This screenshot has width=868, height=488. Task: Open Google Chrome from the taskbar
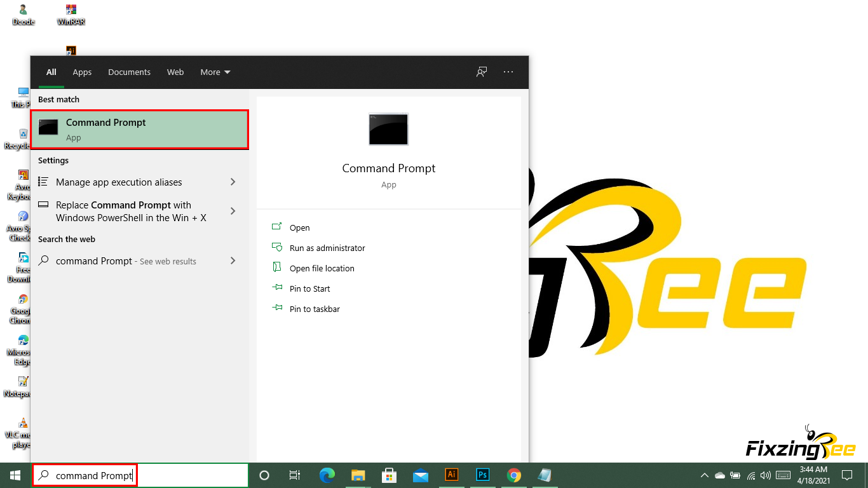click(514, 475)
